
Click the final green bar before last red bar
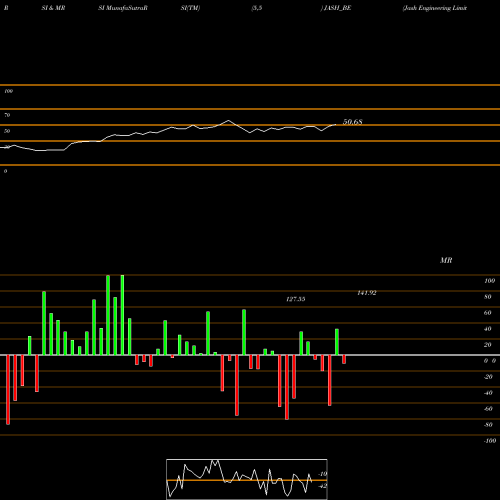[x=337, y=342]
